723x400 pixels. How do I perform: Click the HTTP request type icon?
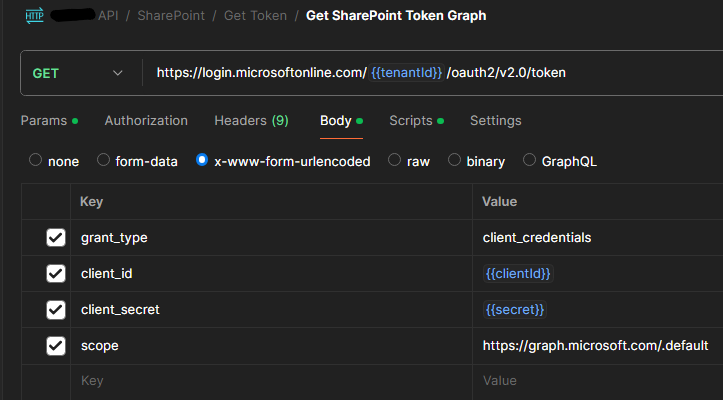35,16
